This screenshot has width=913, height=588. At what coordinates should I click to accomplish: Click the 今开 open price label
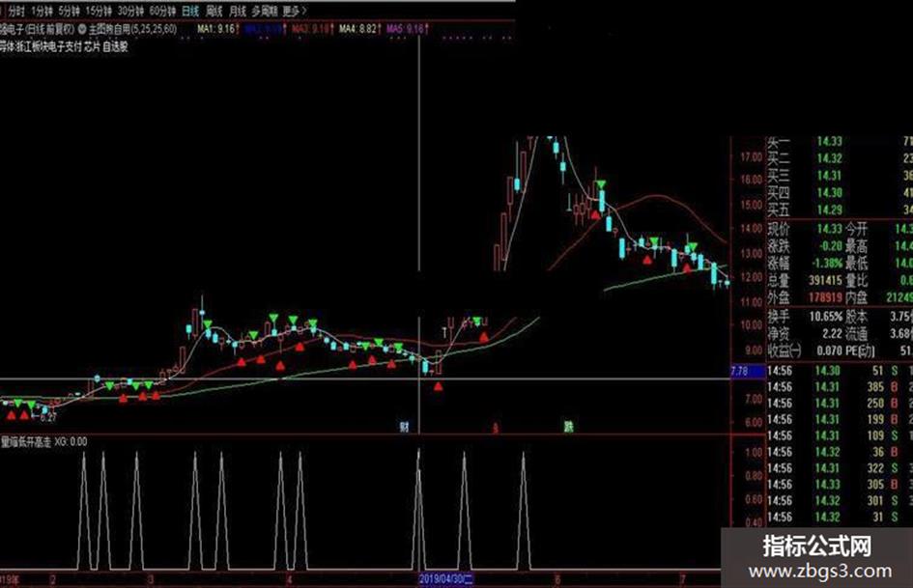tap(857, 229)
